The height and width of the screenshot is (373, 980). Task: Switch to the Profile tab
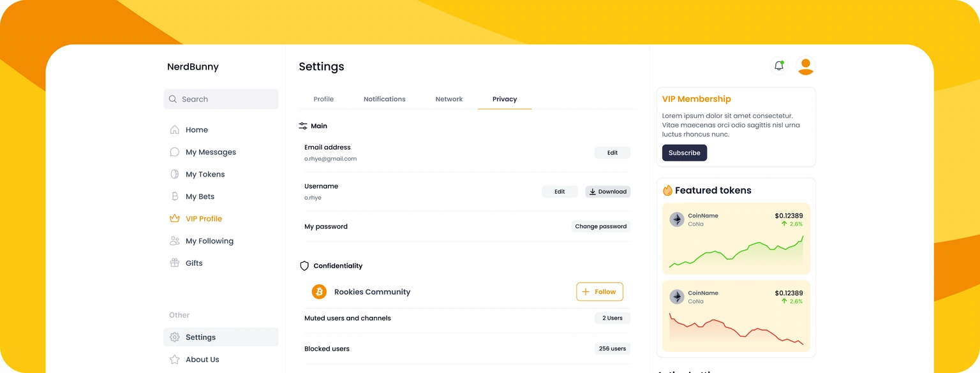323,99
